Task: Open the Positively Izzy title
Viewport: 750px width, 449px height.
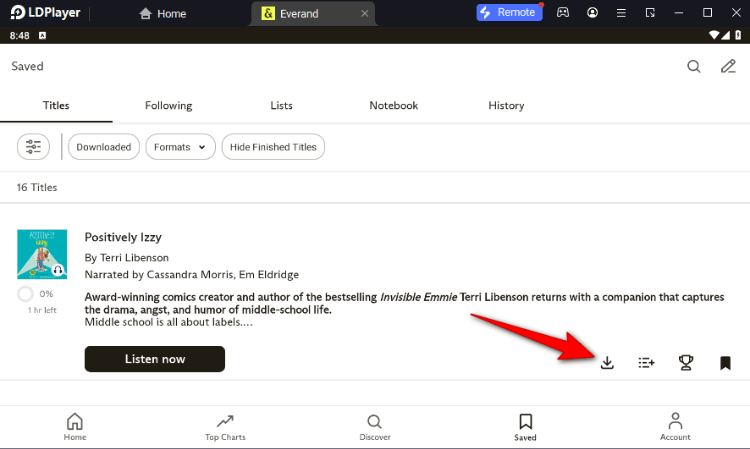Action: 123,237
